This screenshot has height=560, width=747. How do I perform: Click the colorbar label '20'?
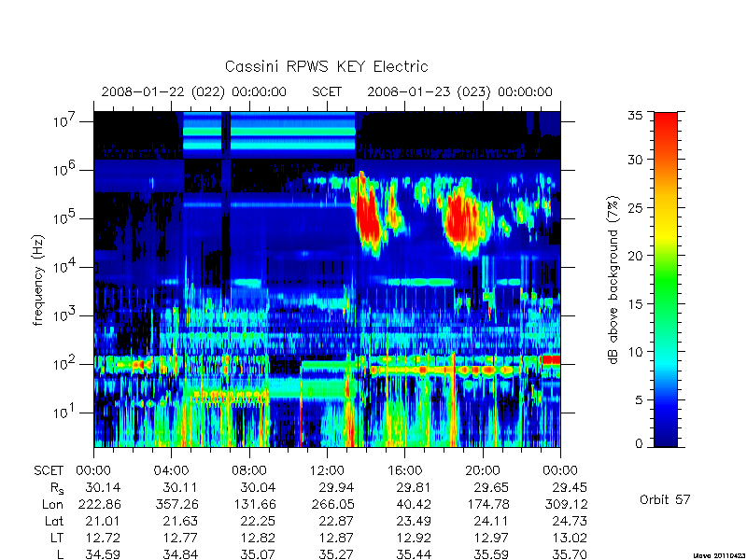tap(635, 255)
